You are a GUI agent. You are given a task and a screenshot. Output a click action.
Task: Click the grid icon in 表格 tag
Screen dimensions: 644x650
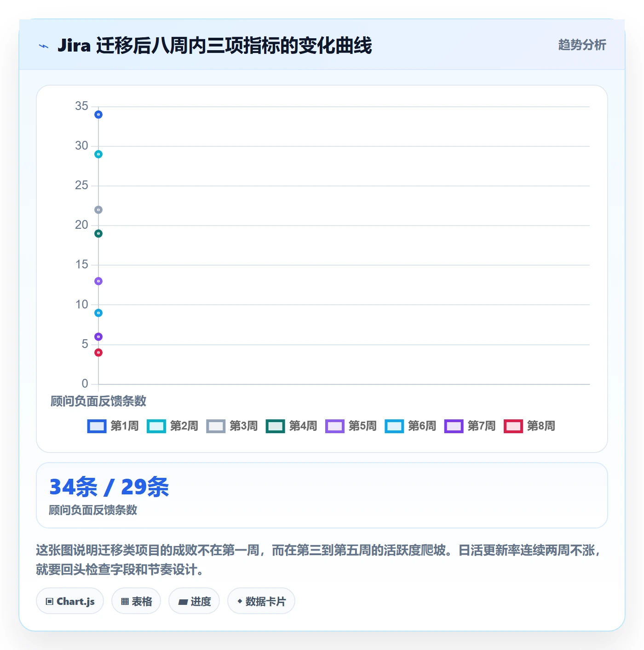click(125, 602)
